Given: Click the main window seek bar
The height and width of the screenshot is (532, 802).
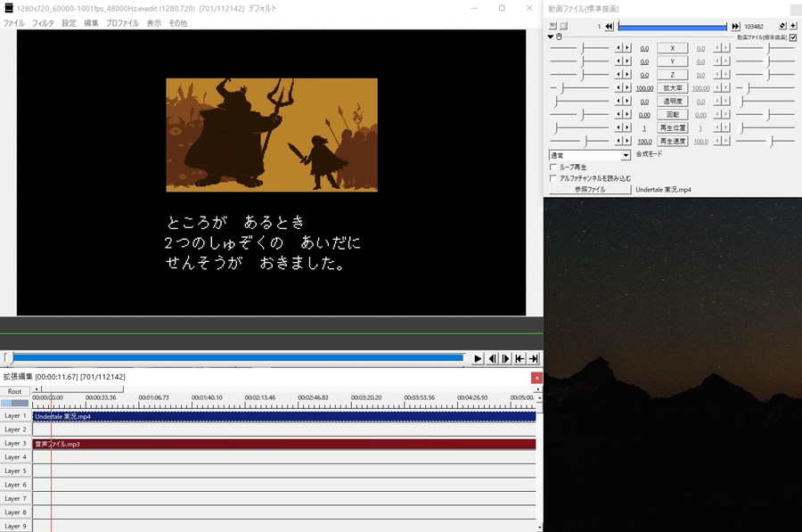Looking at the screenshot, I should (237, 358).
